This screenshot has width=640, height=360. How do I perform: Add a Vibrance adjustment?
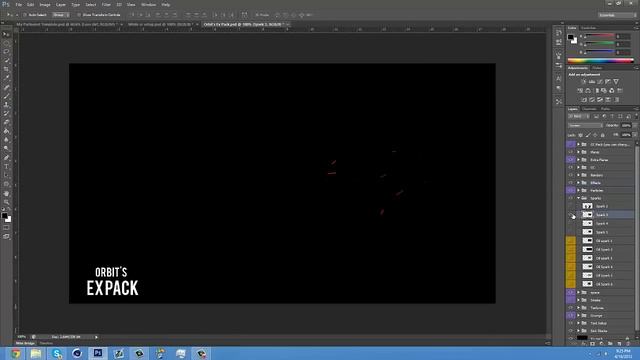(x=616, y=82)
